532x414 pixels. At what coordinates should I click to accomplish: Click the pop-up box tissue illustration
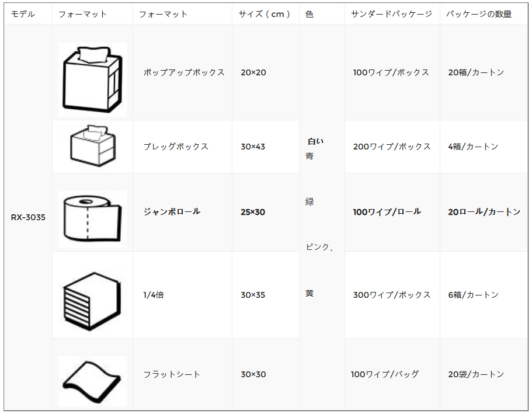(x=92, y=79)
